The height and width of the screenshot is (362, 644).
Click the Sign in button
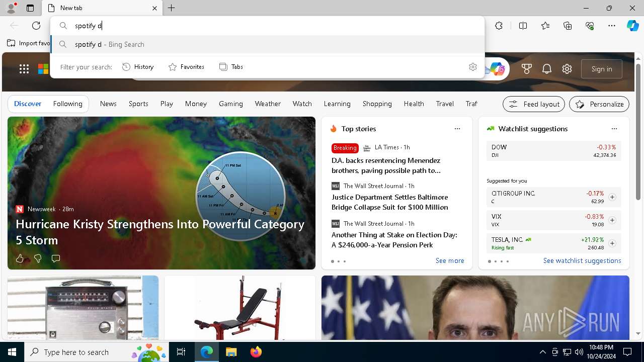602,69
